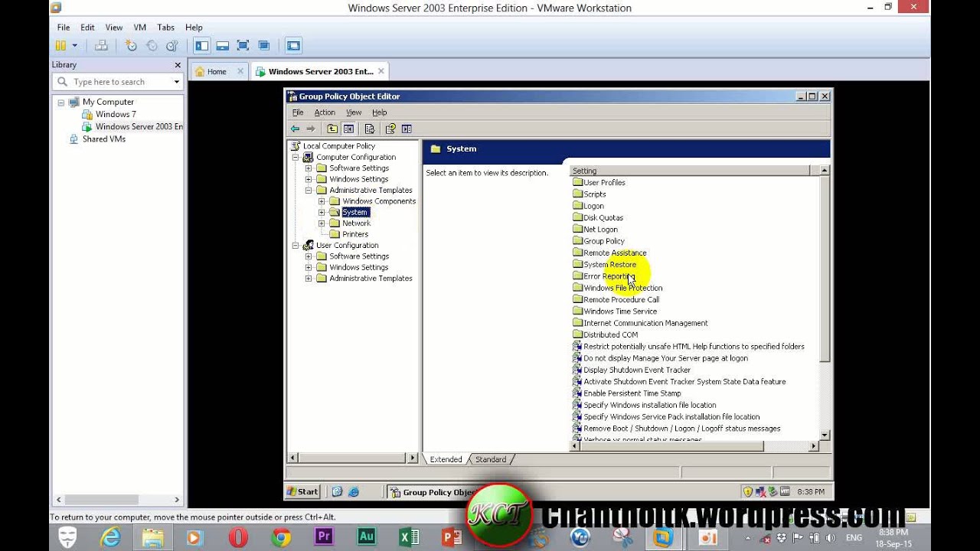This screenshot has width=980, height=551.
Task: Open the Group Policy folder in list
Action: (x=603, y=241)
